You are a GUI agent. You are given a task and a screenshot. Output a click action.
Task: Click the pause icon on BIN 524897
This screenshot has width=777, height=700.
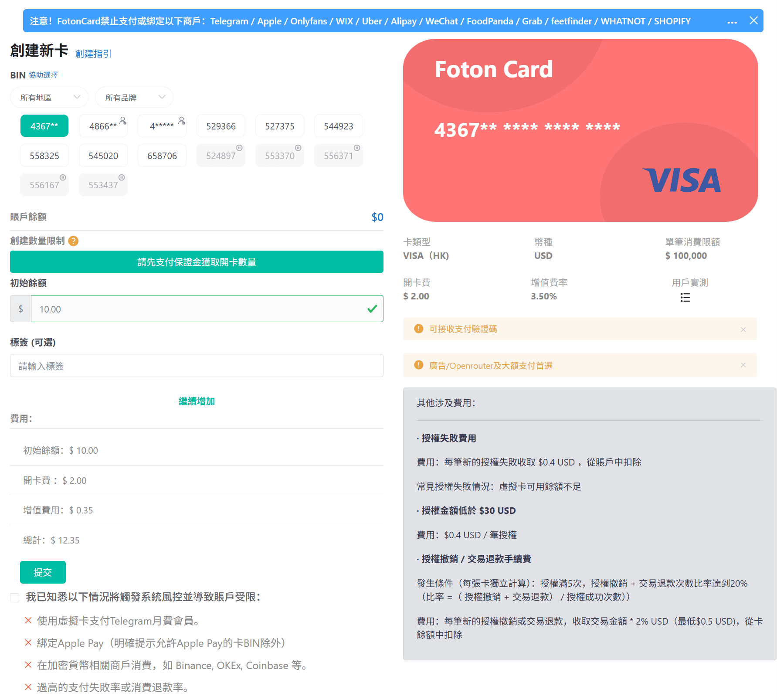[x=239, y=148]
